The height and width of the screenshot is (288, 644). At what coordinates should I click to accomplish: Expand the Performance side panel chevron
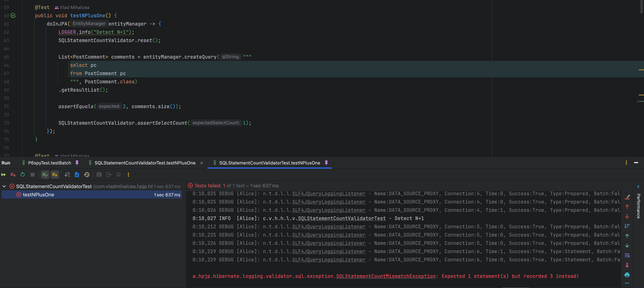[638, 186]
